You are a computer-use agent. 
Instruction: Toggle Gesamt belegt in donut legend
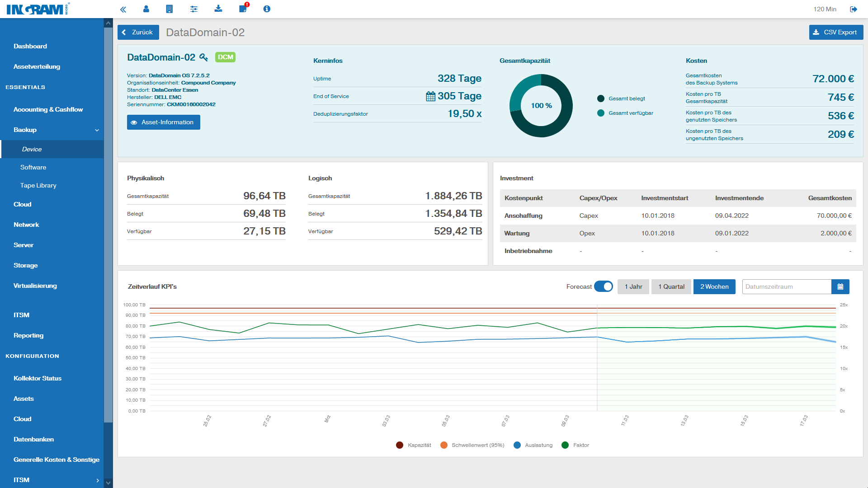click(621, 99)
